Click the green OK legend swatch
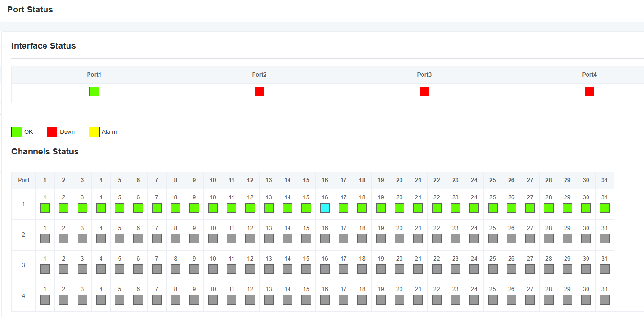This screenshot has width=644, height=317. point(17,132)
